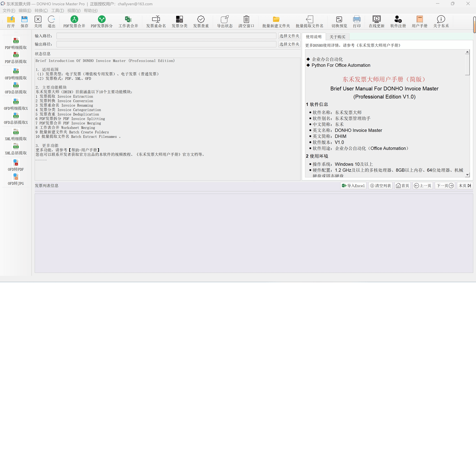Viewport: 476px width, 476px height.
Task: Click 批量提取文件名 icon
Action: click(x=309, y=22)
